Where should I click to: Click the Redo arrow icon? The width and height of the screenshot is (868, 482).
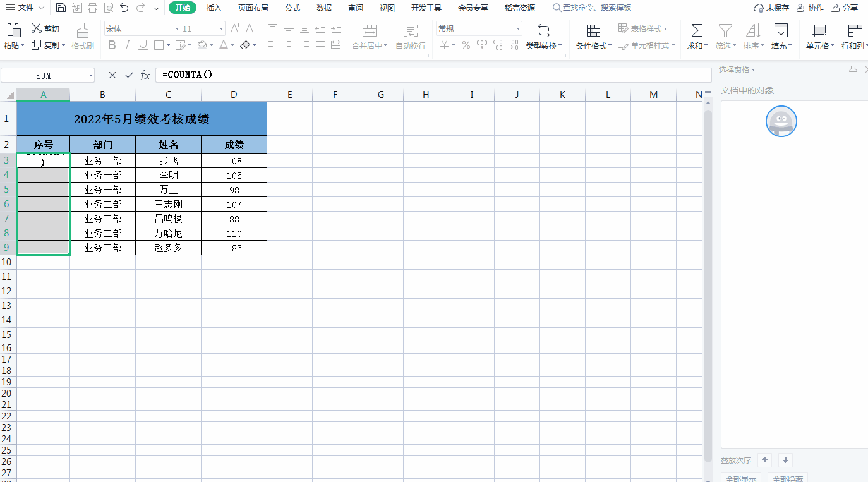140,8
